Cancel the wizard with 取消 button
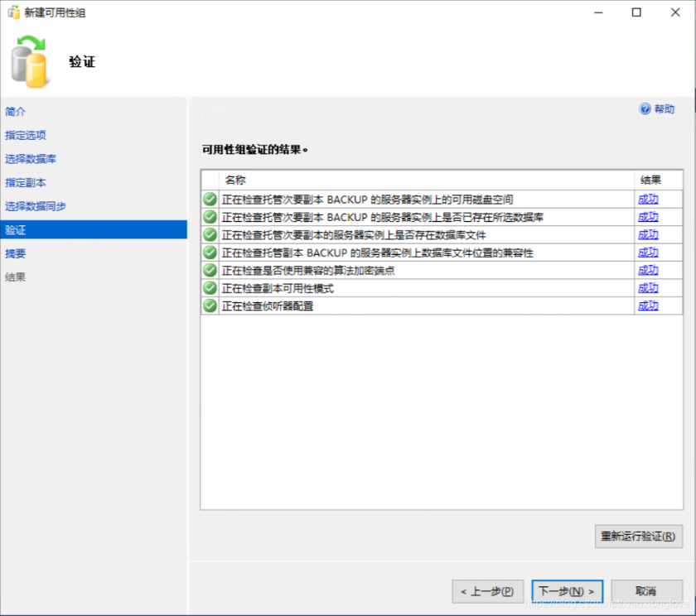This screenshot has width=696, height=616. (645, 591)
